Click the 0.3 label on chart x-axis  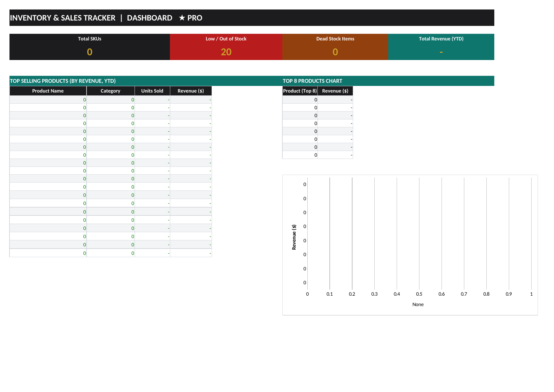point(374,294)
